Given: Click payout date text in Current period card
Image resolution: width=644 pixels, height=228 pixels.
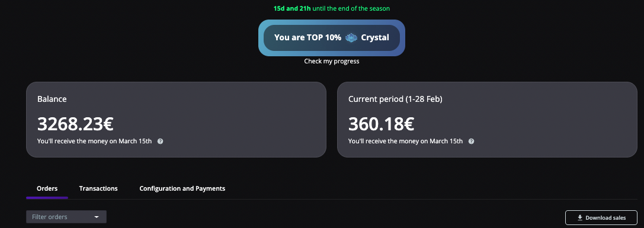Looking at the screenshot, I should [x=405, y=142].
